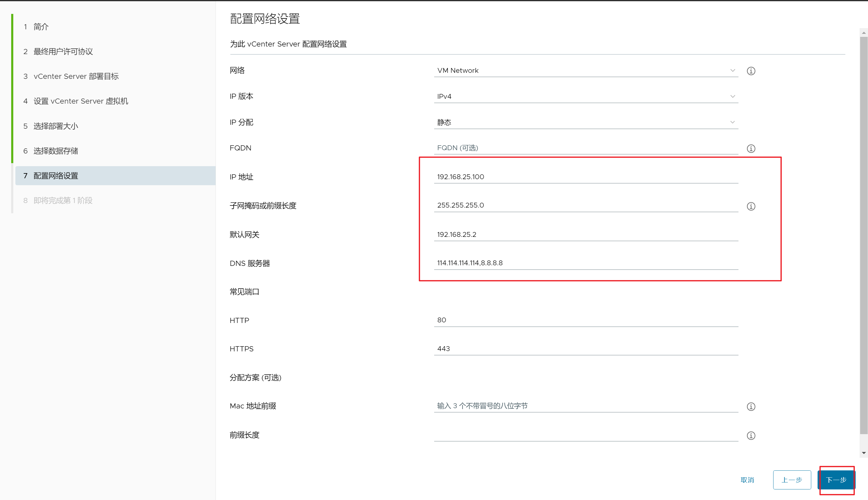Screen dimensions: 868x500
Task: Go to step 1 简介
Action: click(41, 27)
